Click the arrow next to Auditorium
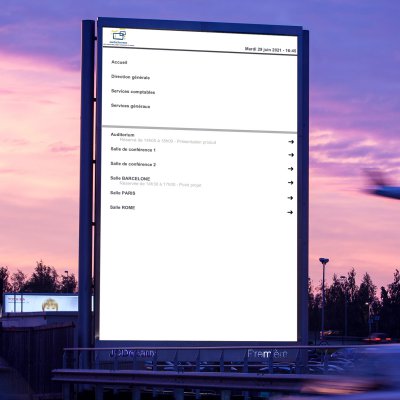The width and height of the screenshot is (400, 400). [291, 142]
